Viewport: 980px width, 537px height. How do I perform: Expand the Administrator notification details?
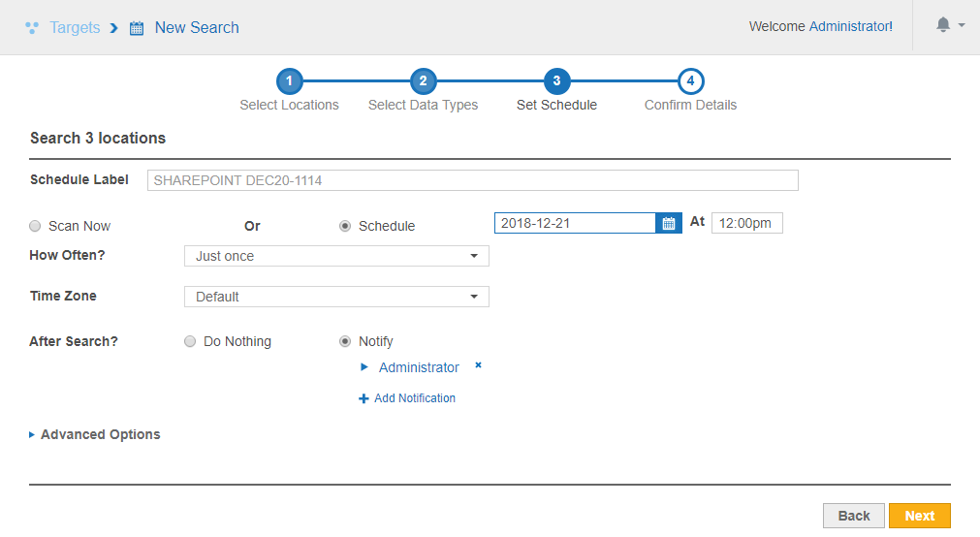(364, 367)
